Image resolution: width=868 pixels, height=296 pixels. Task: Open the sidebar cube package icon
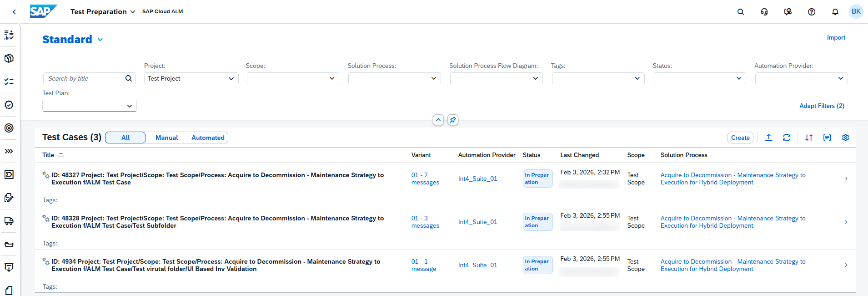(9, 58)
